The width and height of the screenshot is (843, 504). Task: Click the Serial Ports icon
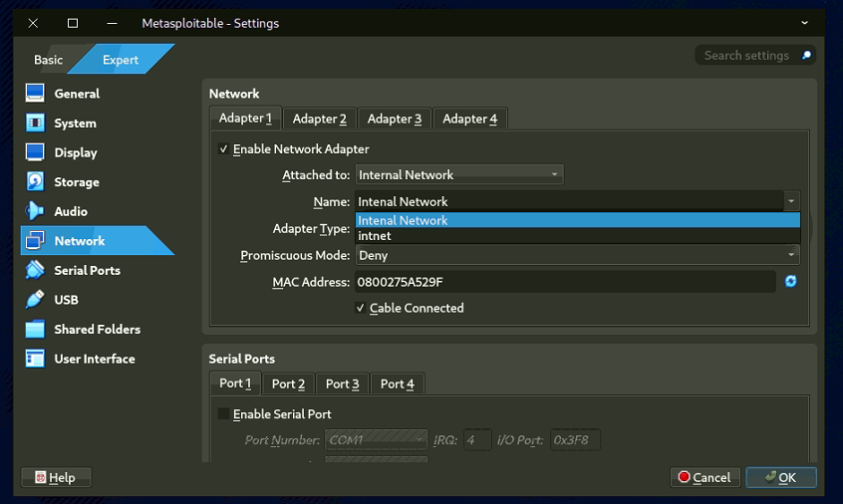coord(35,270)
